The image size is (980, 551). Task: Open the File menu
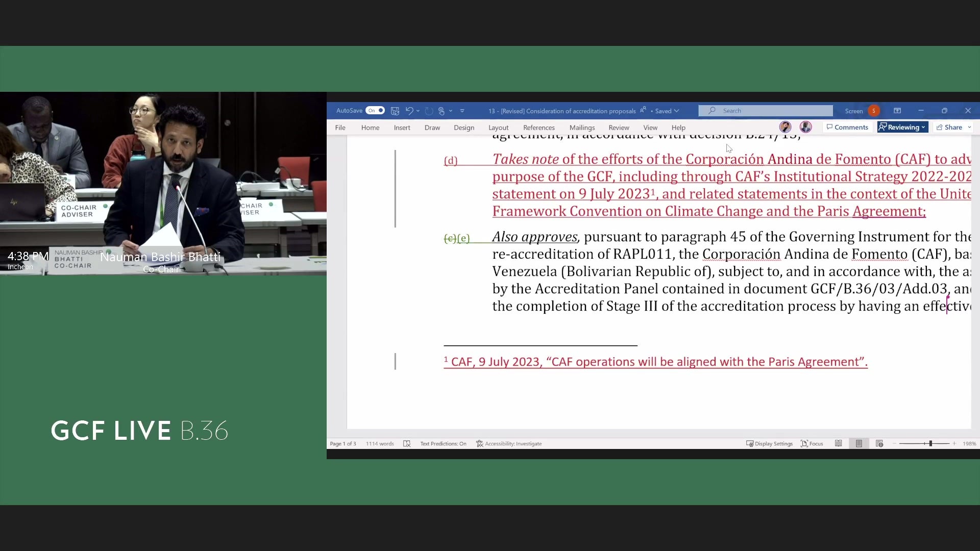coord(340,128)
